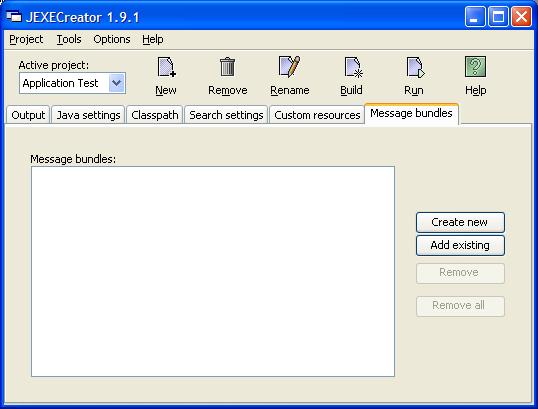Select the Application Test combo box
The width and height of the screenshot is (538, 409).
click(72, 83)
